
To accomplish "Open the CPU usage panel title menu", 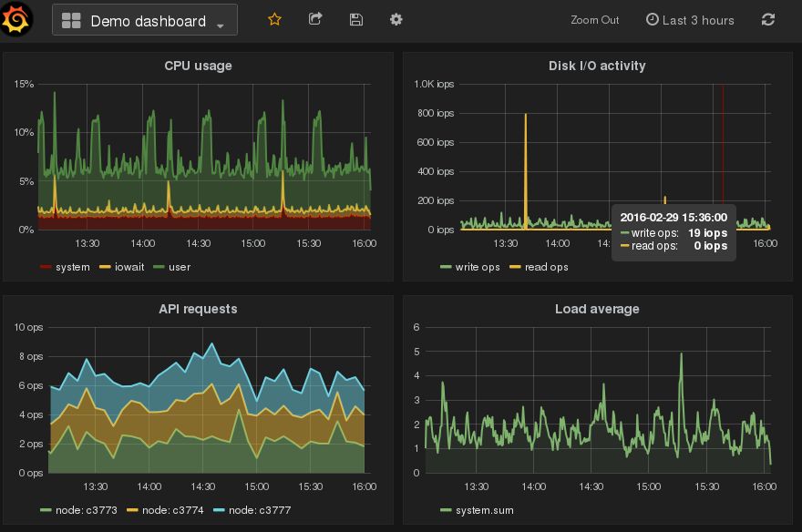I will pos(198,66).
